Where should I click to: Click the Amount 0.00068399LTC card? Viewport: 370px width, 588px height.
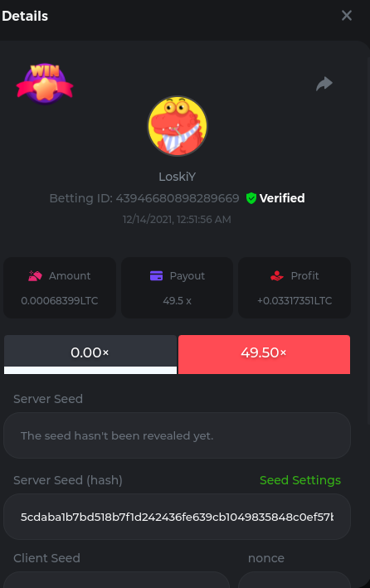point(60,288)
